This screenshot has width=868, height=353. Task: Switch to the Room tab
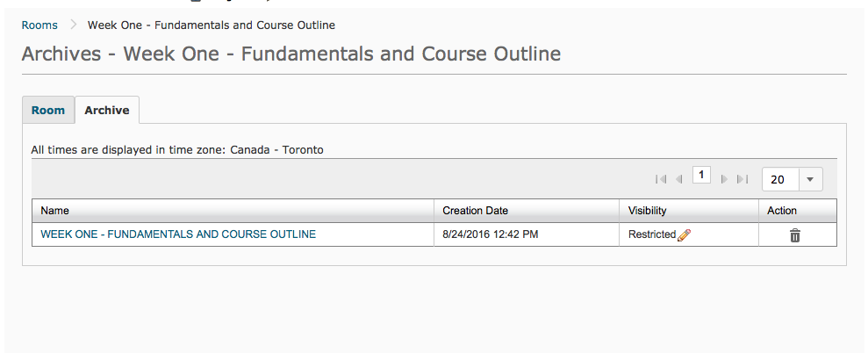pos(48,111)
